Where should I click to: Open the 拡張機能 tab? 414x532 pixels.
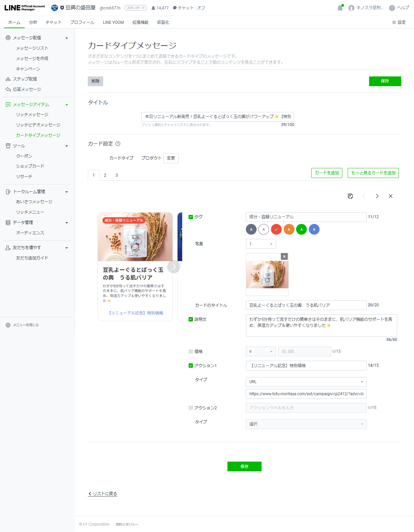[x=140, y=22]
